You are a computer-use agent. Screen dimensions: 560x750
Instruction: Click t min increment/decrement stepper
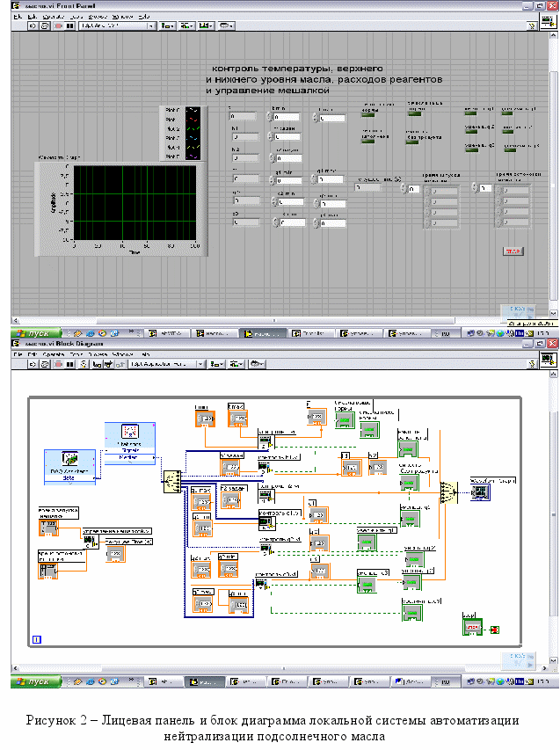pos(270,117)
